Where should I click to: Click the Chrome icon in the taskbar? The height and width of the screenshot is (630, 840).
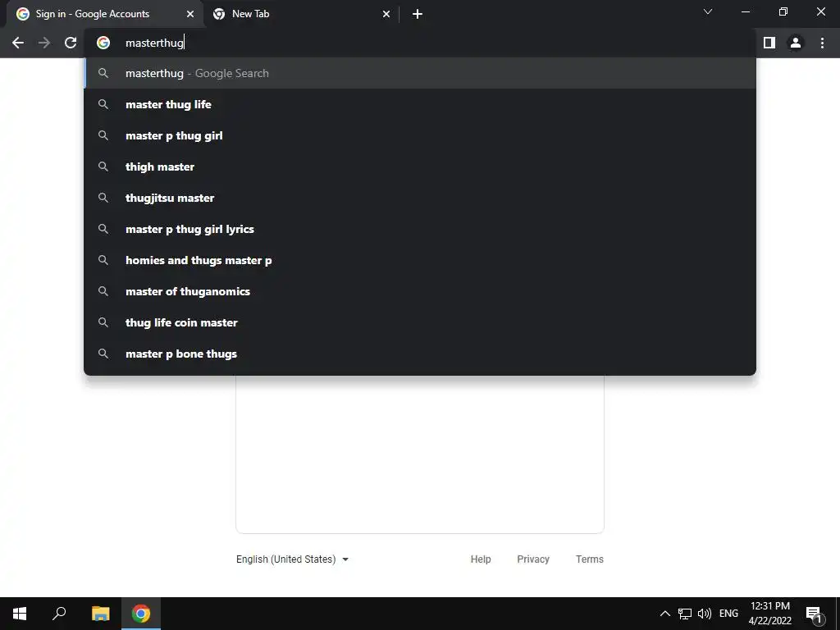point(141,614)
